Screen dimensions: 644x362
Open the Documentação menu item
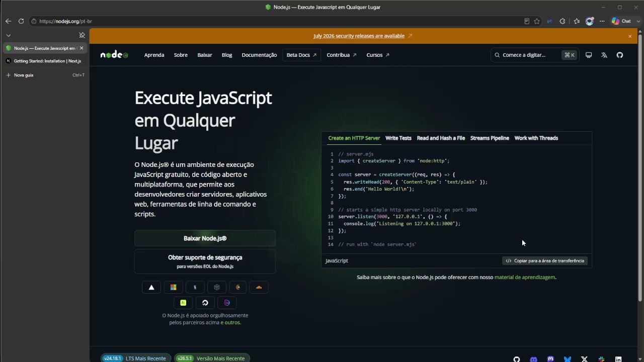coord(259,55)
